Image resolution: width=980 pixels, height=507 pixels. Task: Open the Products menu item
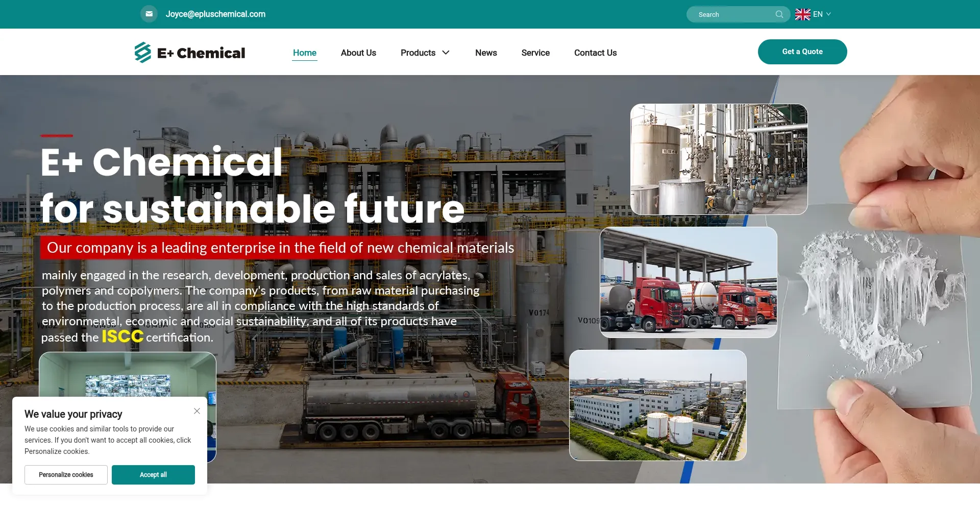click(x=418, y=53)
